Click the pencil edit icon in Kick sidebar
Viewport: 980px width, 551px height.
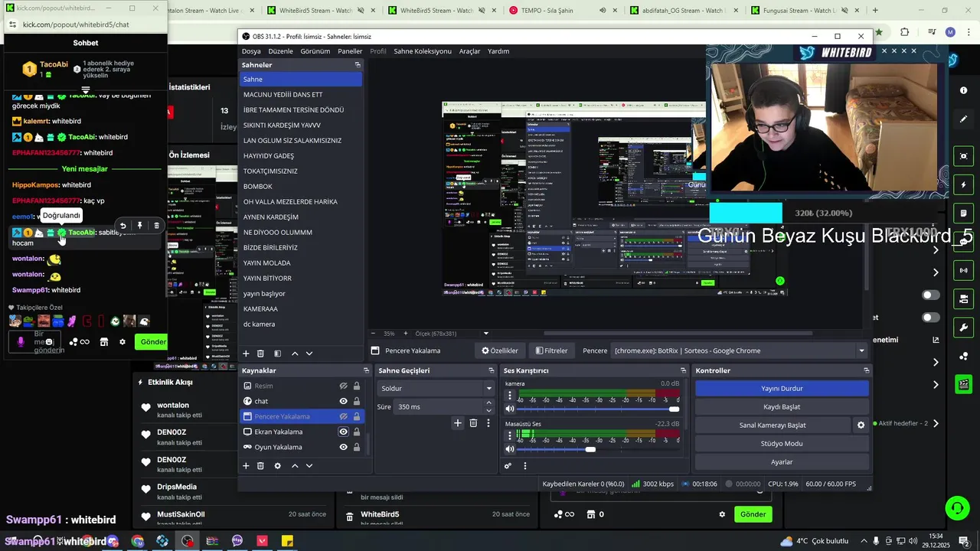coord(963,119)
